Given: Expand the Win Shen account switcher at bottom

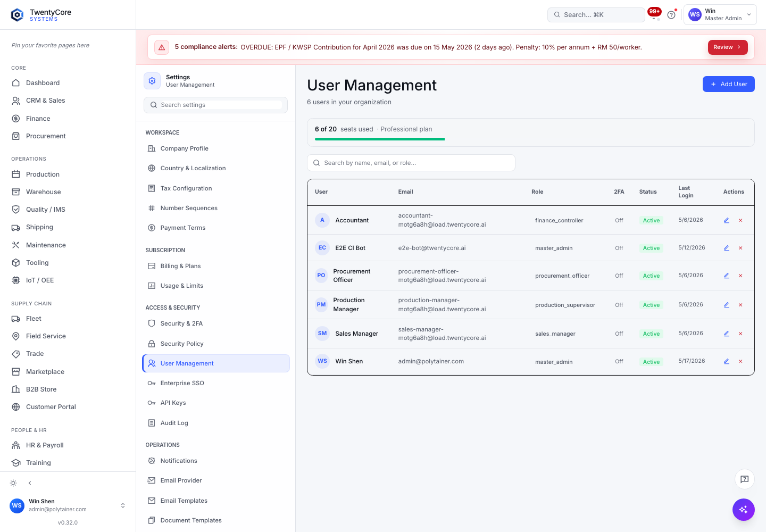Looking at the screenshot, I should point(68,505).
